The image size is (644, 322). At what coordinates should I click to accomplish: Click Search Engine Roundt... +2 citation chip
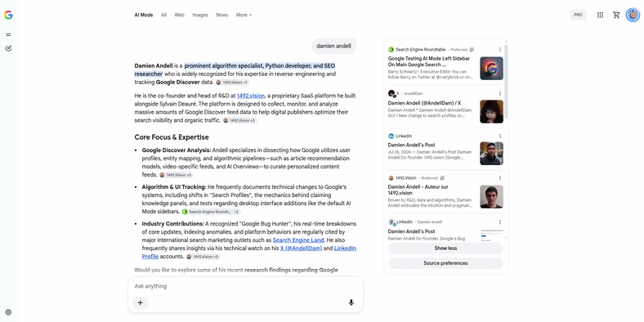click(x=211, y=212)
